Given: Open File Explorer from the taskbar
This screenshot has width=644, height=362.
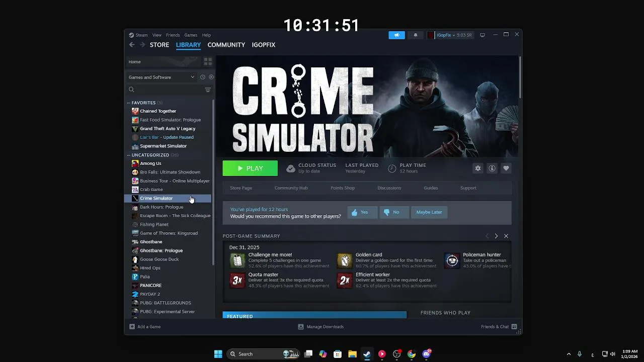Looking at the screenshot, I should [352, 354].
